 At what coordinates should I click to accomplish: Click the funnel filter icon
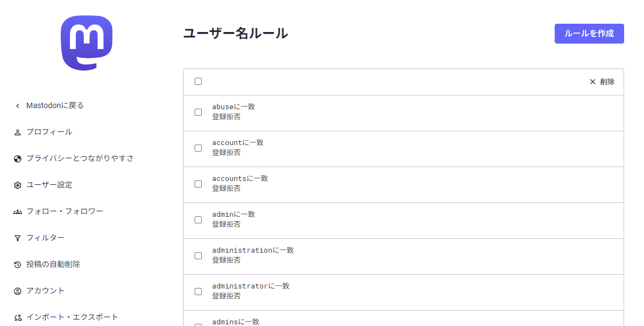point(18,238)
